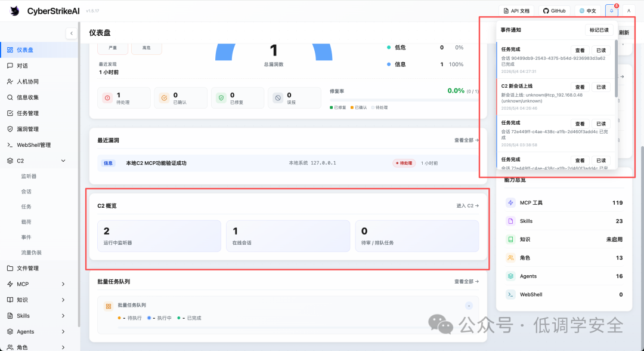Viewport: 644px width, 351px height.
Task: Click the 已修复 green shield icon
Action: (x=221, y=98)
